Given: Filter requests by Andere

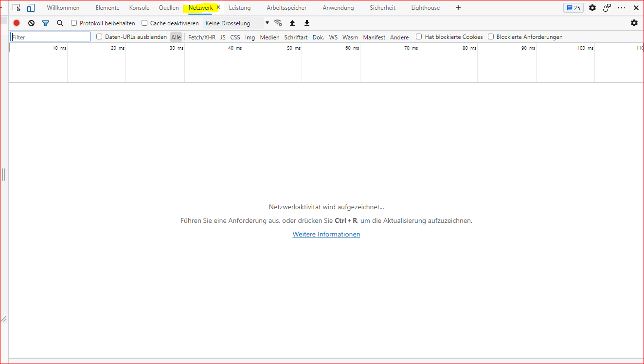Looking at the screenshot, I should pos(399,37).
